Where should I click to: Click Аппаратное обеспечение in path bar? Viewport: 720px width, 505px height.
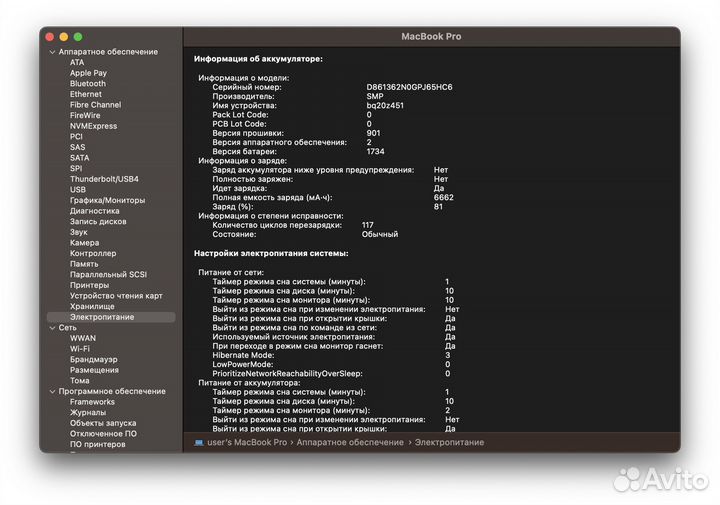click(350, 443)
